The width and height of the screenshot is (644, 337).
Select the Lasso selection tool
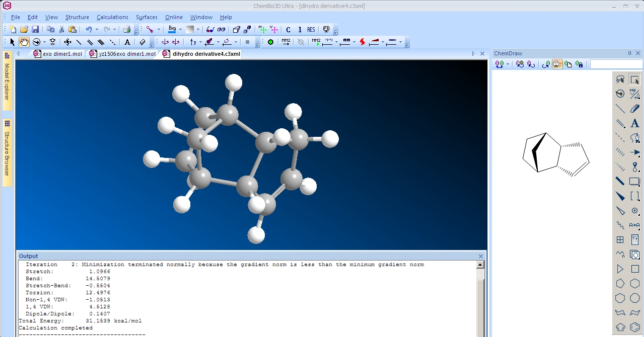[x=620, y=79]
